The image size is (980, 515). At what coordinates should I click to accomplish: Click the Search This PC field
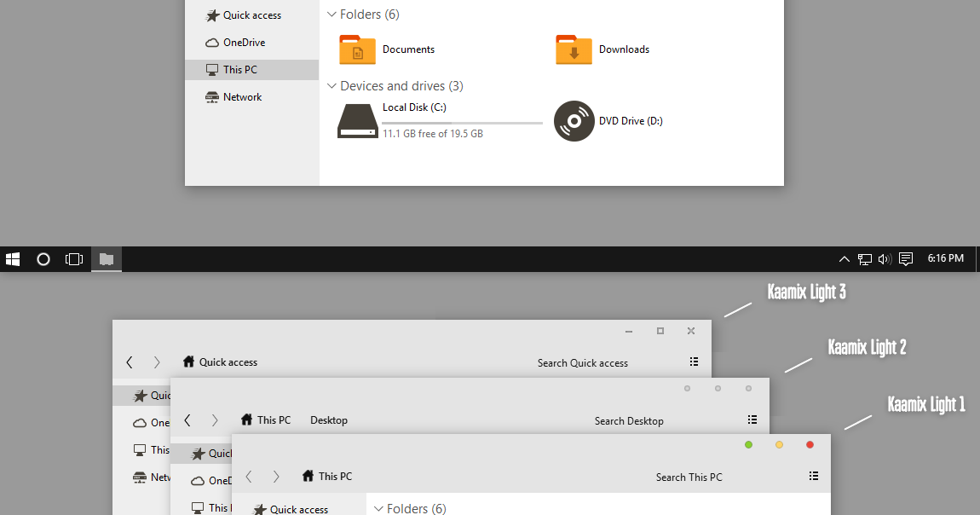[x=689, y=477]
